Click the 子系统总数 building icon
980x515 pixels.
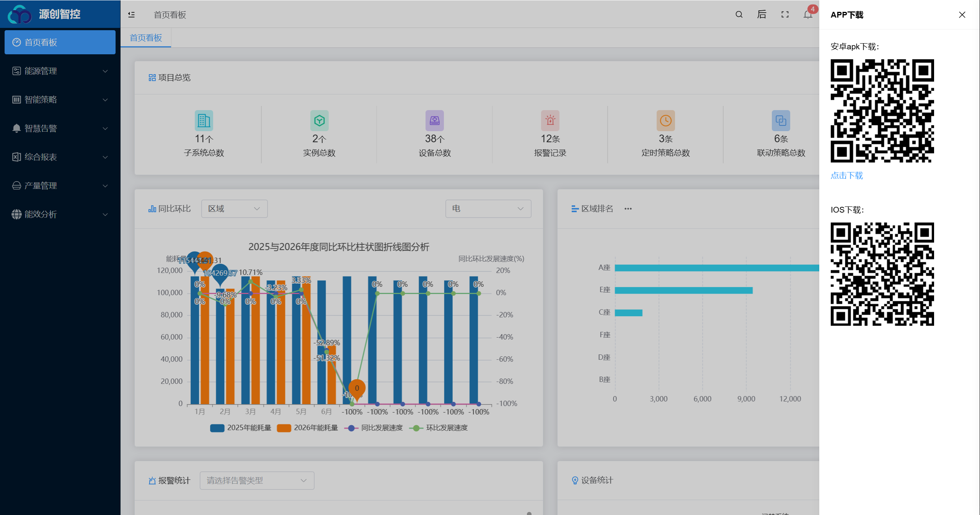click(204, 121)
